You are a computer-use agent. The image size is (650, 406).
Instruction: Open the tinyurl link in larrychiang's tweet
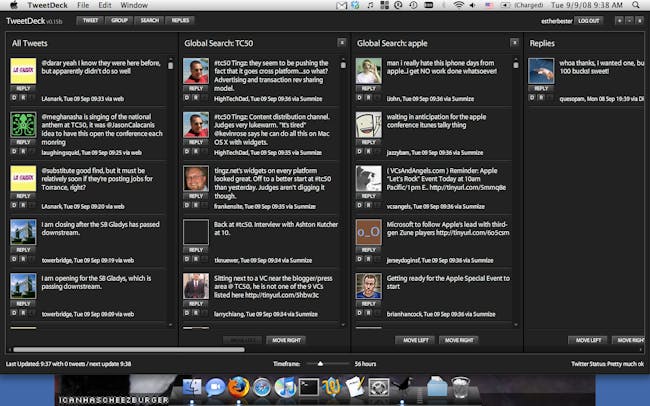282,295
